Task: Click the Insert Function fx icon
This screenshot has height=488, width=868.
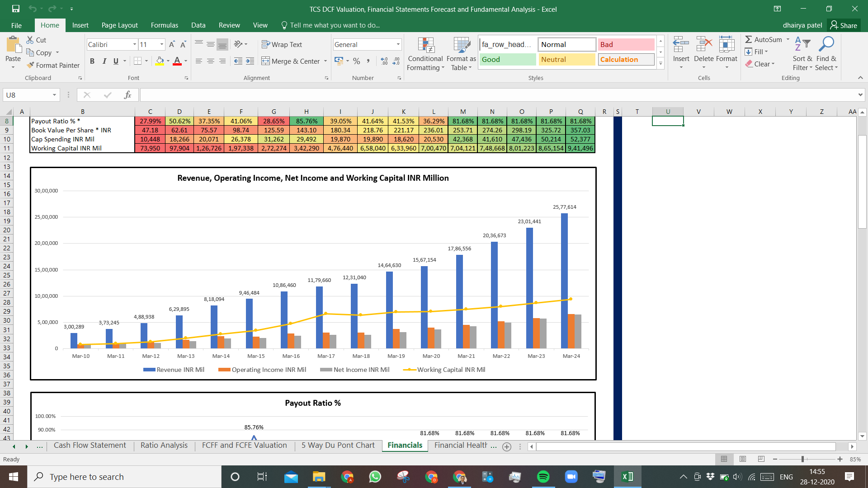Action: (127, 95)
